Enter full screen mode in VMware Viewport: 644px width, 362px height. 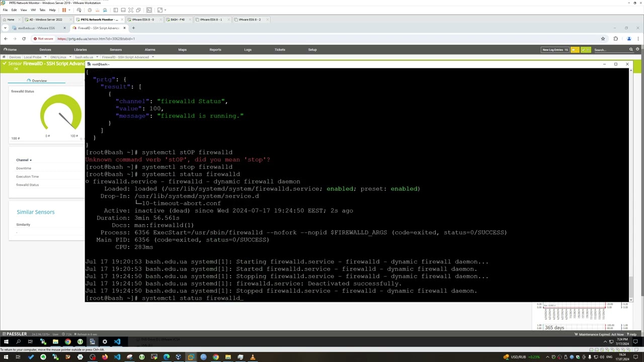coord(131,10)
